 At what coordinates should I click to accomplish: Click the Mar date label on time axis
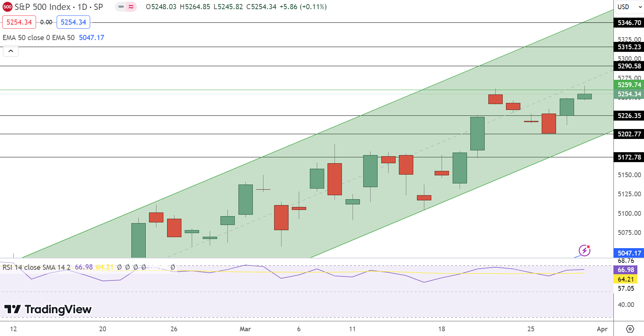tap(245, 329)
